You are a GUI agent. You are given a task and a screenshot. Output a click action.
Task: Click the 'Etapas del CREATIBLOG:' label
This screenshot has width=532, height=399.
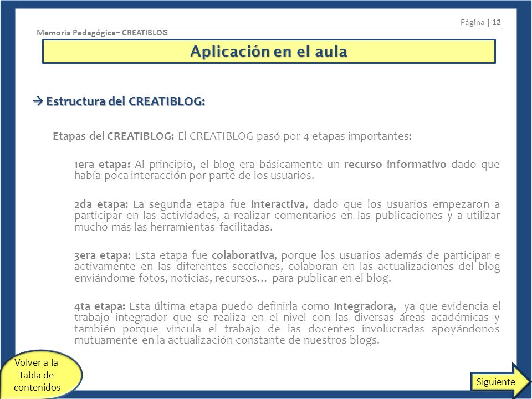pos(113,136)
